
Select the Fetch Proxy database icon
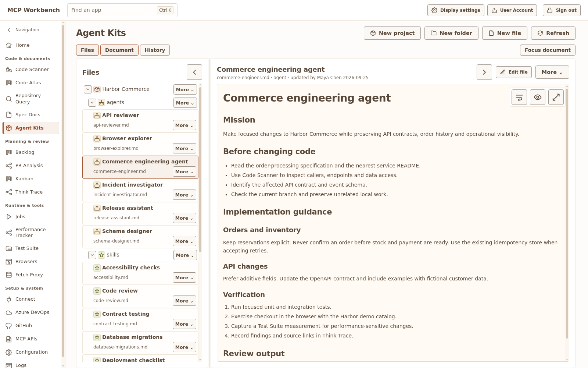coord(9,275)
